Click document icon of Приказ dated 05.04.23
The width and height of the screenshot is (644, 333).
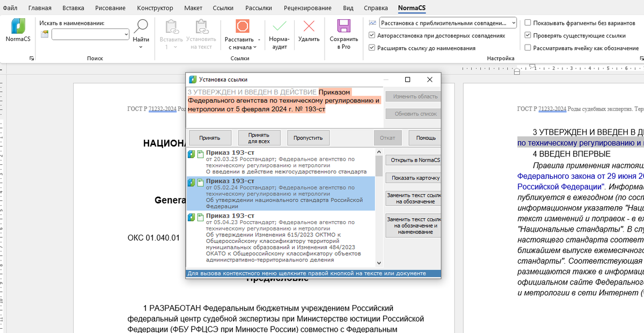coord(201,217)
